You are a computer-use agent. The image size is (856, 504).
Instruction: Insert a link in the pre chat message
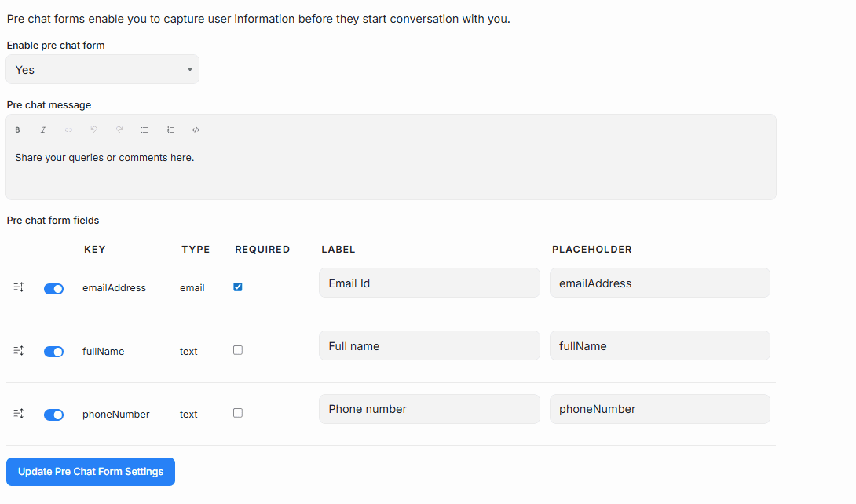click(68, 130)
